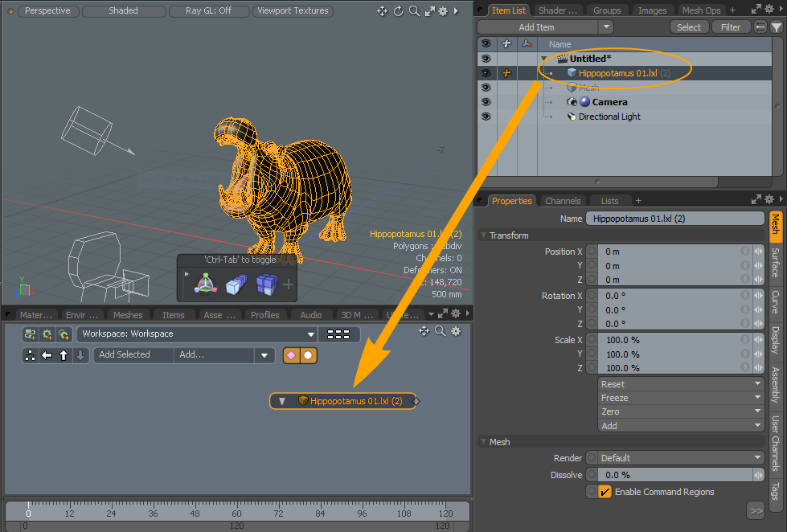
Task: Switch to the Channels tab
Action: pyautogui.click(x=562, y=201)
